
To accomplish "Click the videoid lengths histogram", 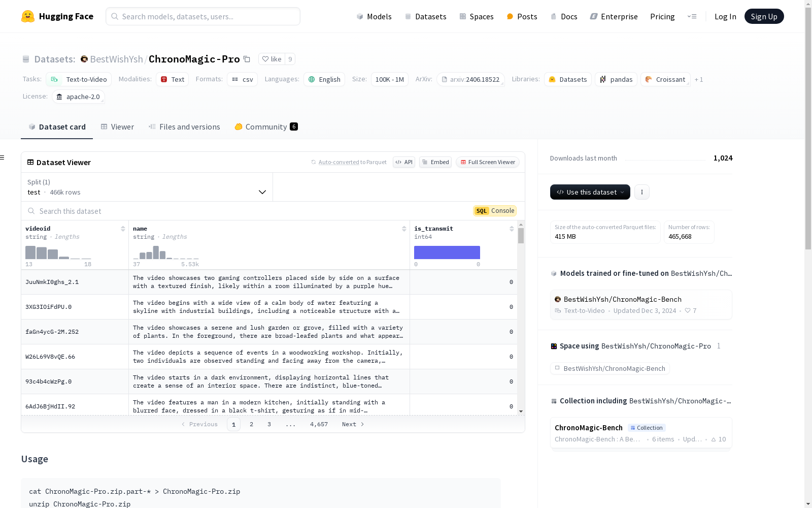I will point(58,252).
